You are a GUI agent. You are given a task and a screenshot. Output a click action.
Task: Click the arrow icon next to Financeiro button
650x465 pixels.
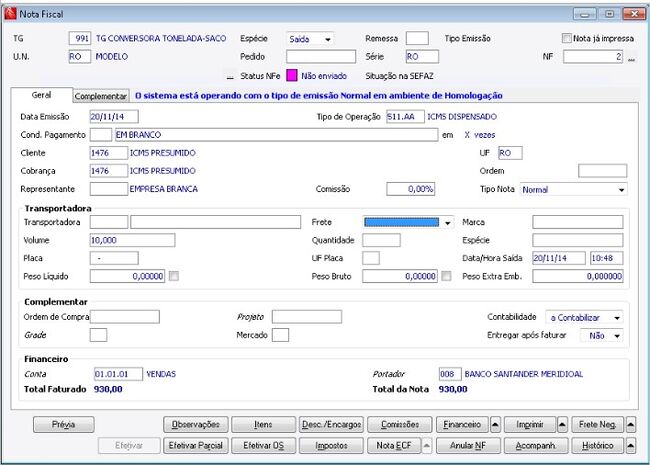pos(495,424)
